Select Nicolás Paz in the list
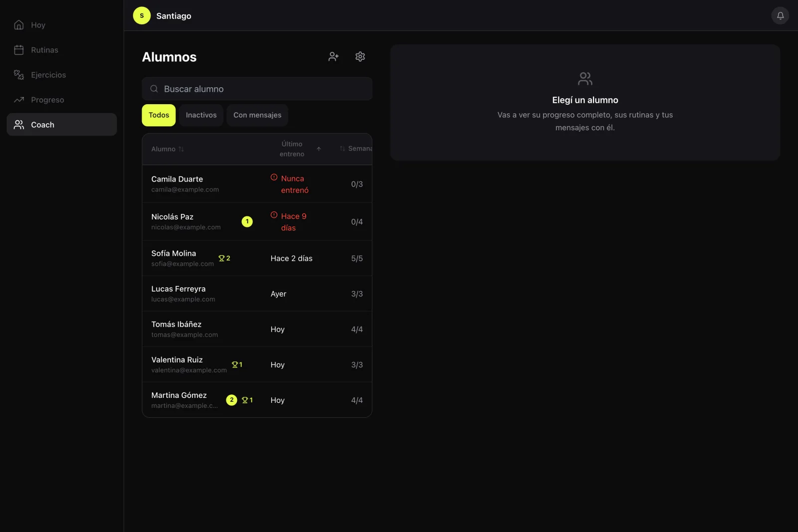Viewport: 798px width, 532px height. point(257,221)
